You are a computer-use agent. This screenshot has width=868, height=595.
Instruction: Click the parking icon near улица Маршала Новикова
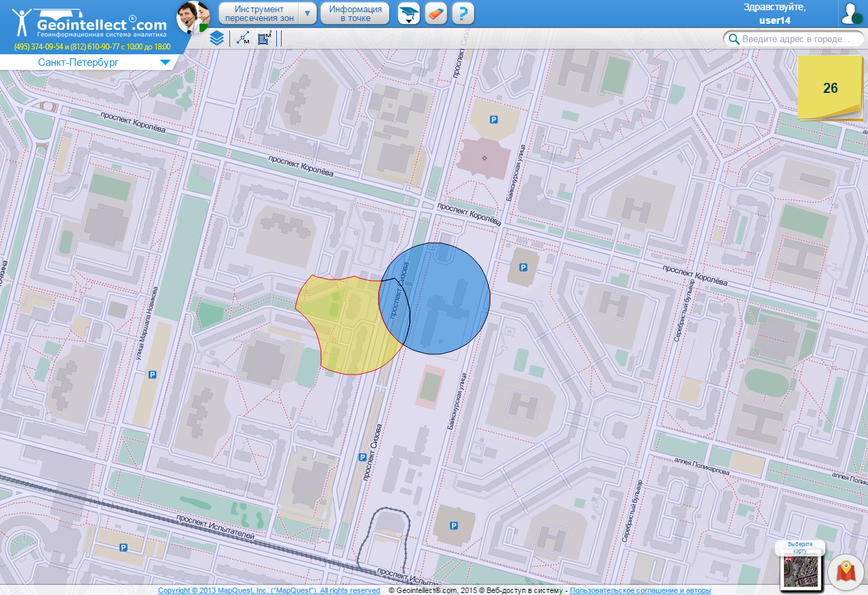(153, 374)
